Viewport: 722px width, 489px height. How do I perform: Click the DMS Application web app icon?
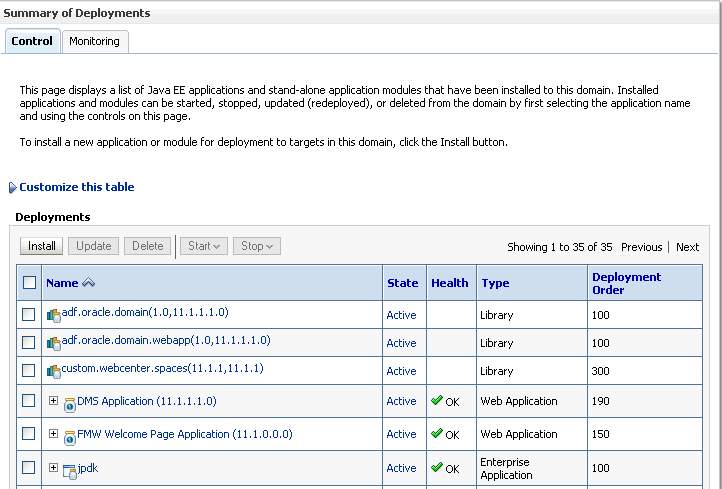70,404
